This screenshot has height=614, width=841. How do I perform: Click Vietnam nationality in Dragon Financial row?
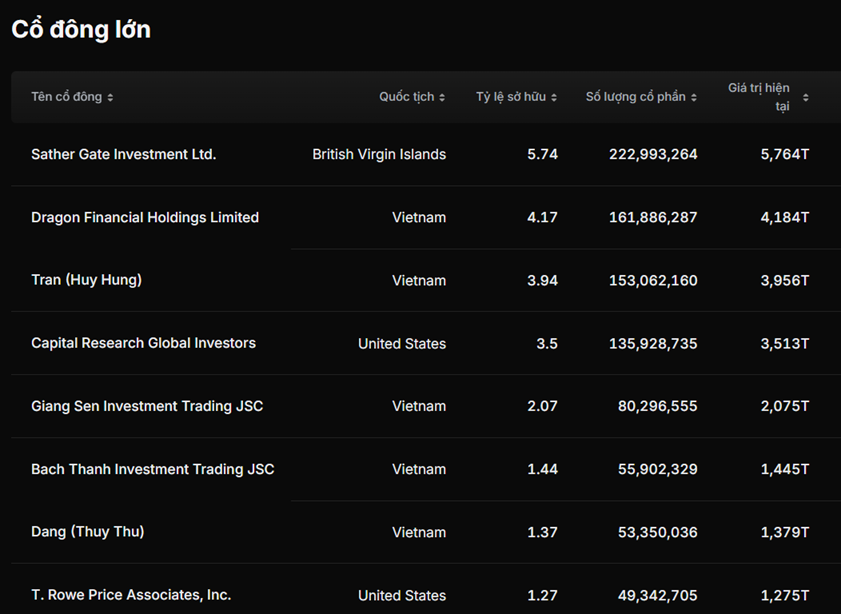coord(419,217)
